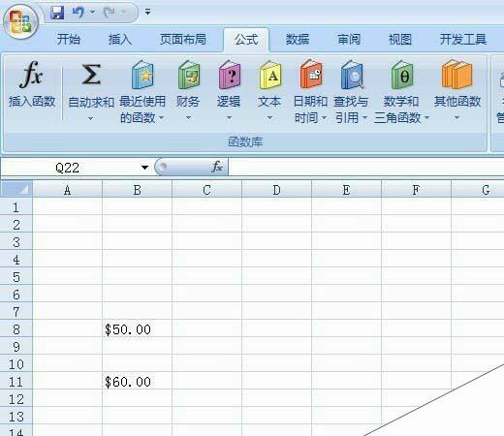Click the fx button beside formula bar

217,167
